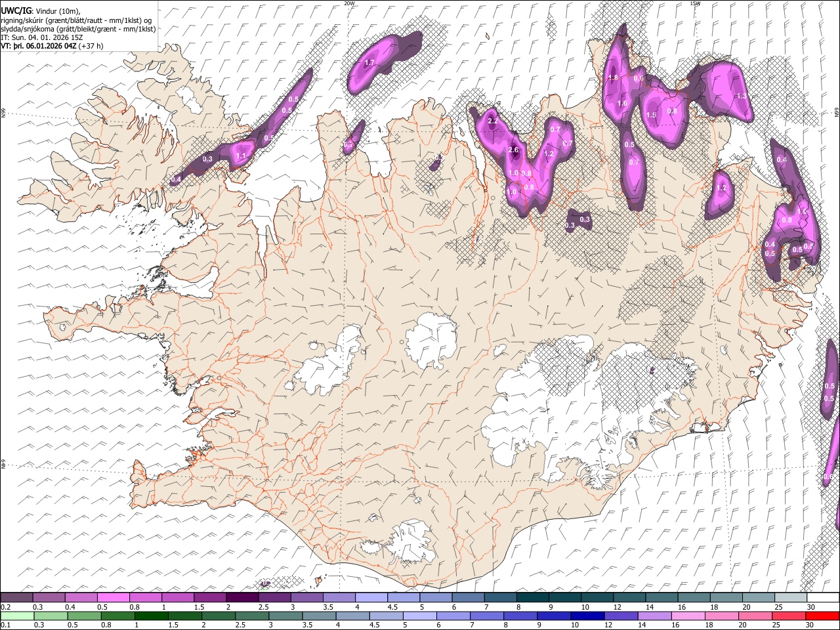840x630 pixels.
Task: Click the 'UWC/IG: Vindur (10m)' title text
Action: coord(41,10)
